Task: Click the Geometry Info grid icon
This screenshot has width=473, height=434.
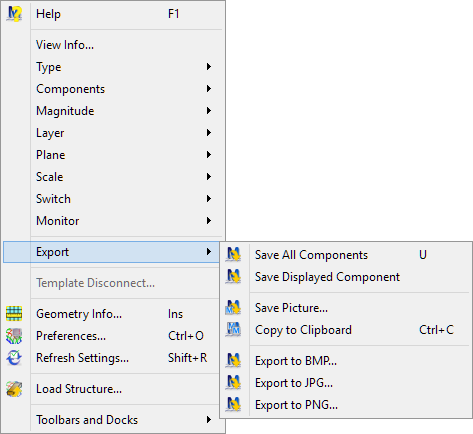Action: pos(14,314)
